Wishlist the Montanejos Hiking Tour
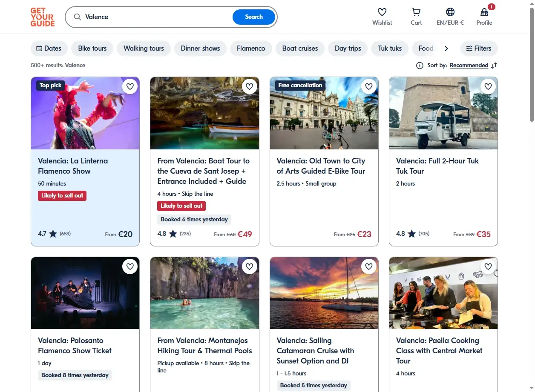Screen dimensions: 535x392 pyautogui.click(x=249, y=267)
